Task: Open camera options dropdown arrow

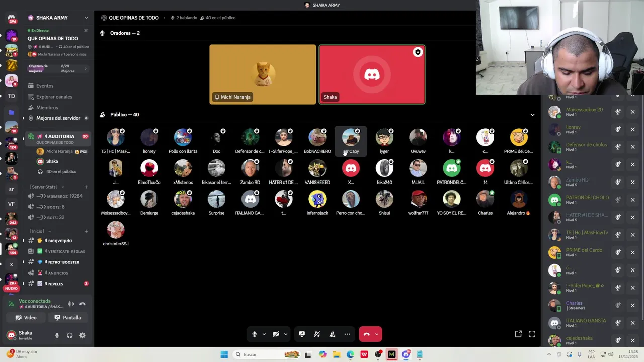Action: tap(285, 334)
